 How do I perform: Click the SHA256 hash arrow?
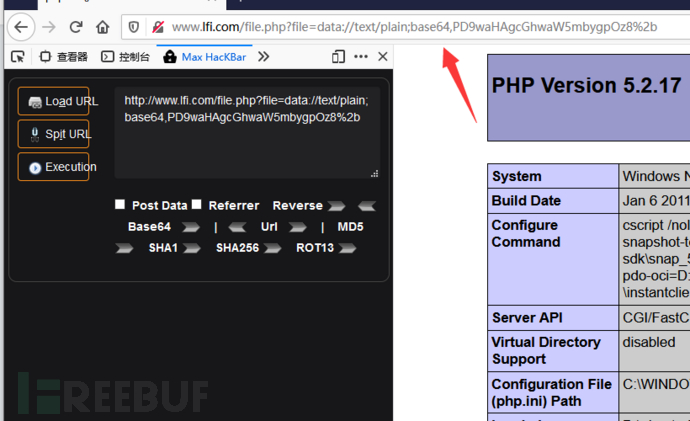[272, 248]
